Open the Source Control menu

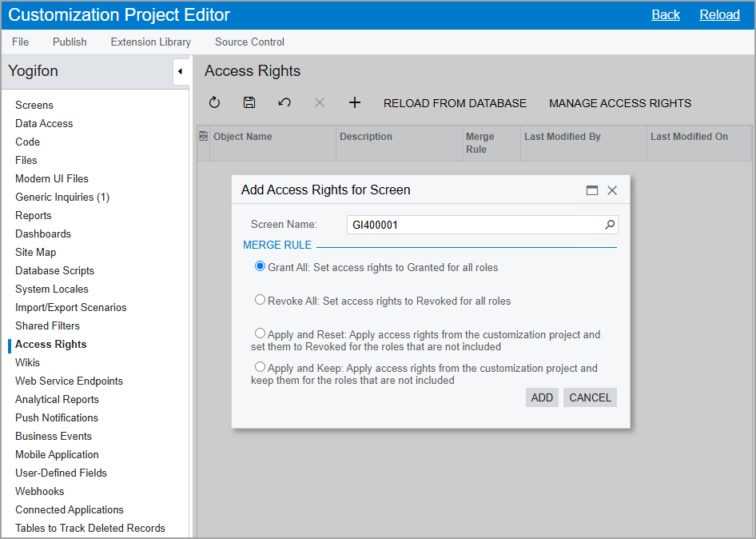click(249, 42)
